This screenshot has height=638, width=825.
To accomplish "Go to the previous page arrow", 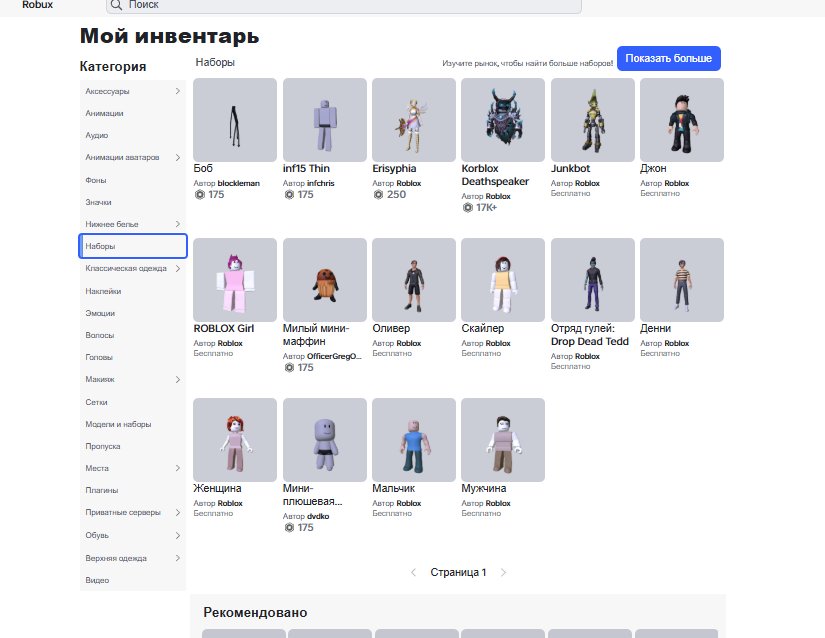I will click(x=413, y=572).
